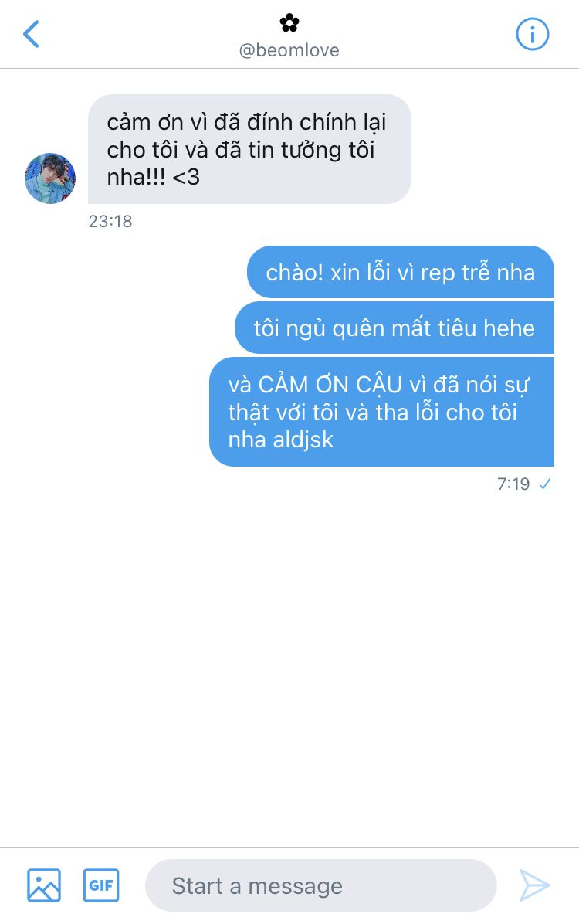The image size is (579, 924).
Task: Tap the delivered checkmark next to 7:19
Action: [x=545, y=484]
